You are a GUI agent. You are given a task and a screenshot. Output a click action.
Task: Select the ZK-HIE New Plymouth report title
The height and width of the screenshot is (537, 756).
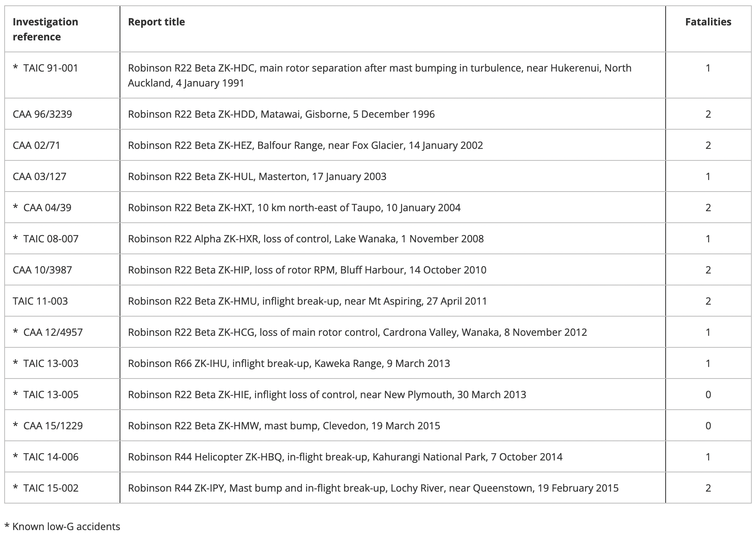(x=327, y=395)
